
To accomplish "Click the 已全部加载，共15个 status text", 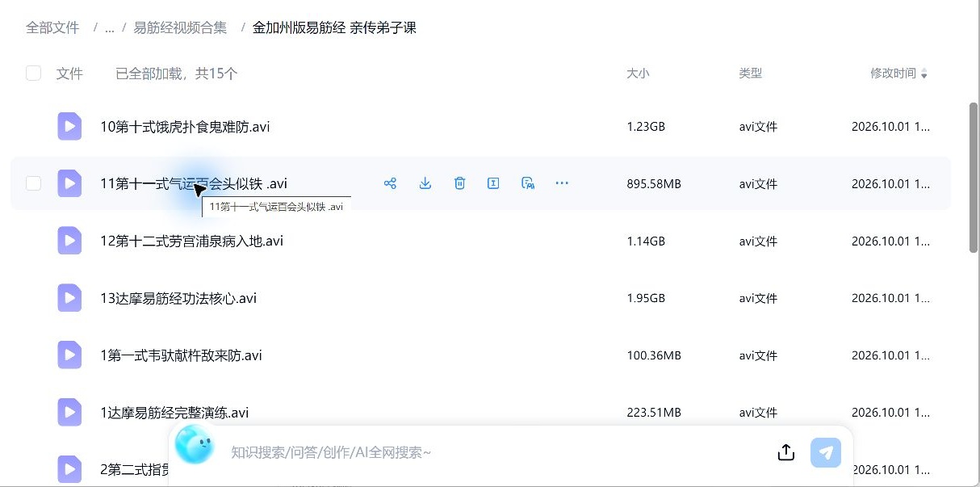I will pos(177,73).
